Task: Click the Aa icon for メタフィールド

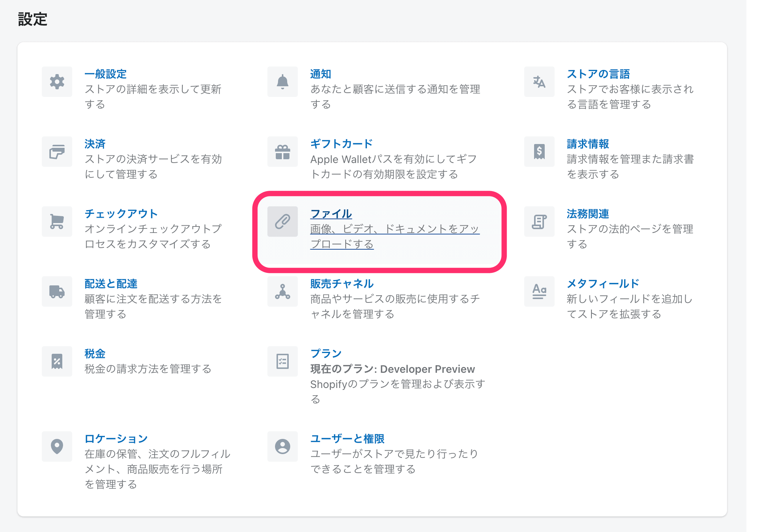Action: pos(539,291)
